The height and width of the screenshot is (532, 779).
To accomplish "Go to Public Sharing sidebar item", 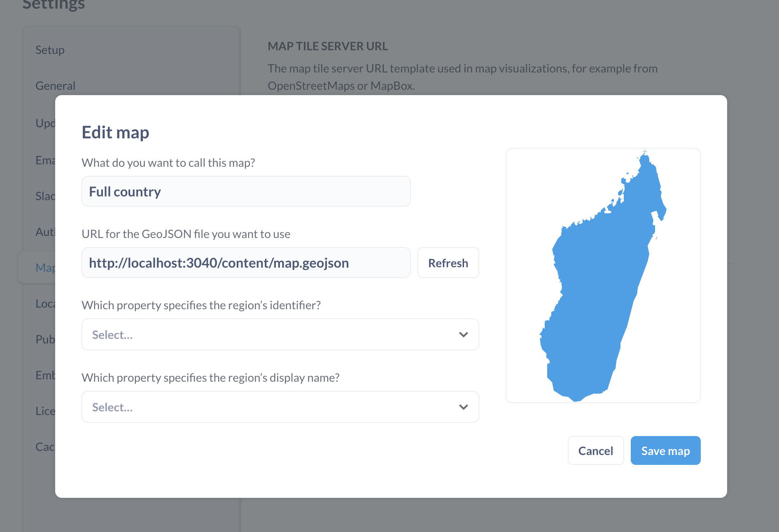I will tap(45, 340).
